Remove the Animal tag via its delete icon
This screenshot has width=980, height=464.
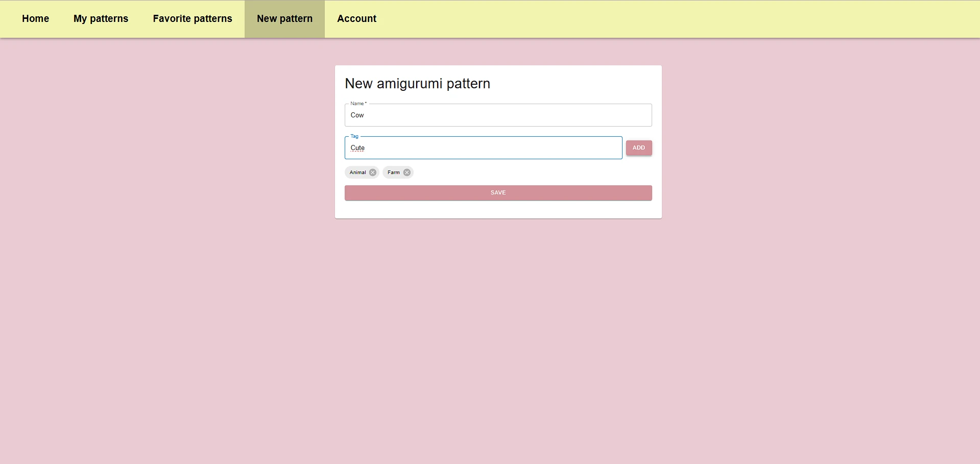[x=372, y=173]
